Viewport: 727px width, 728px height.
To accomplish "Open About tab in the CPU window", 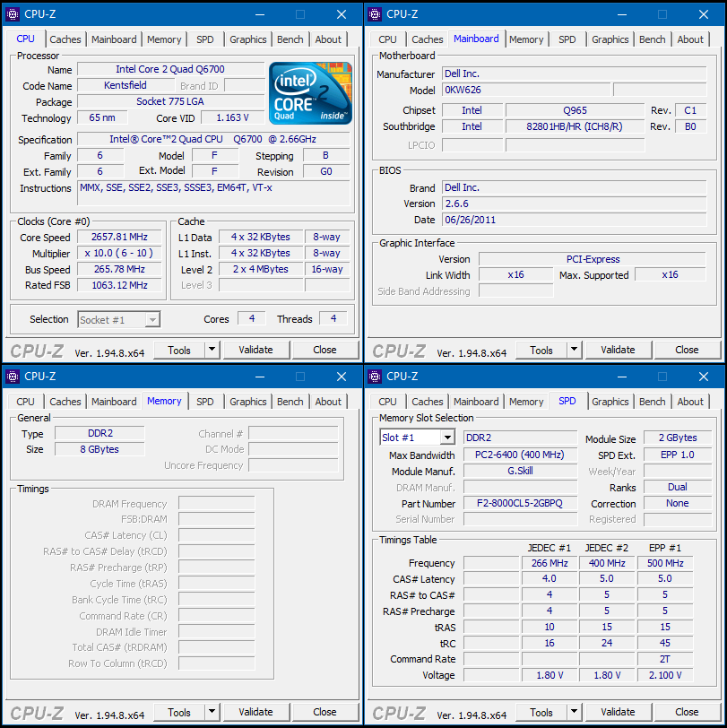I will point(328,39).
